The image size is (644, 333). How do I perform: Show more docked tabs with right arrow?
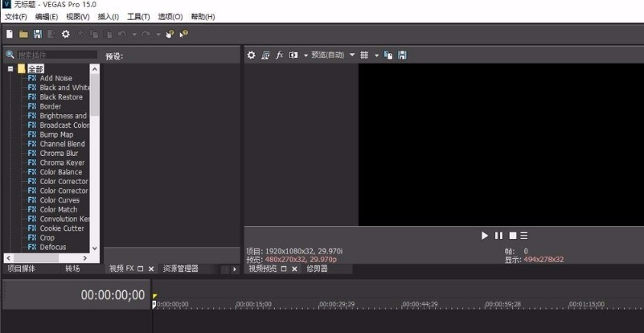(235, 269)
